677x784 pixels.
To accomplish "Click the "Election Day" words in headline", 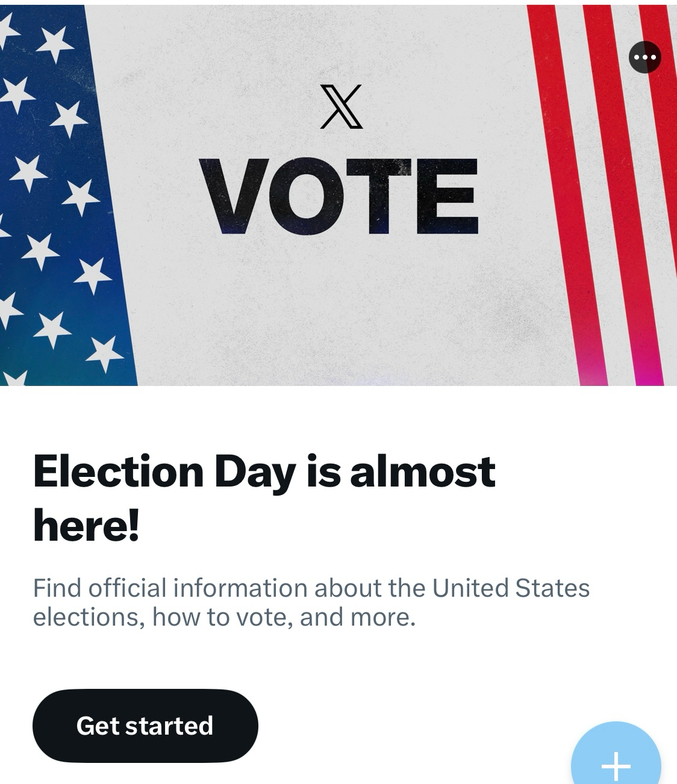I will 164,471.
